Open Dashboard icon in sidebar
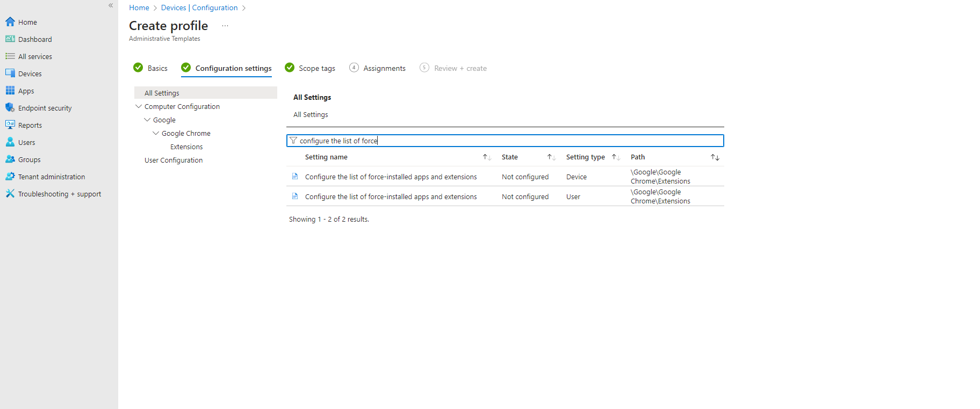The height and width of the screenshot is (409, 980). [x=10, y=39]
